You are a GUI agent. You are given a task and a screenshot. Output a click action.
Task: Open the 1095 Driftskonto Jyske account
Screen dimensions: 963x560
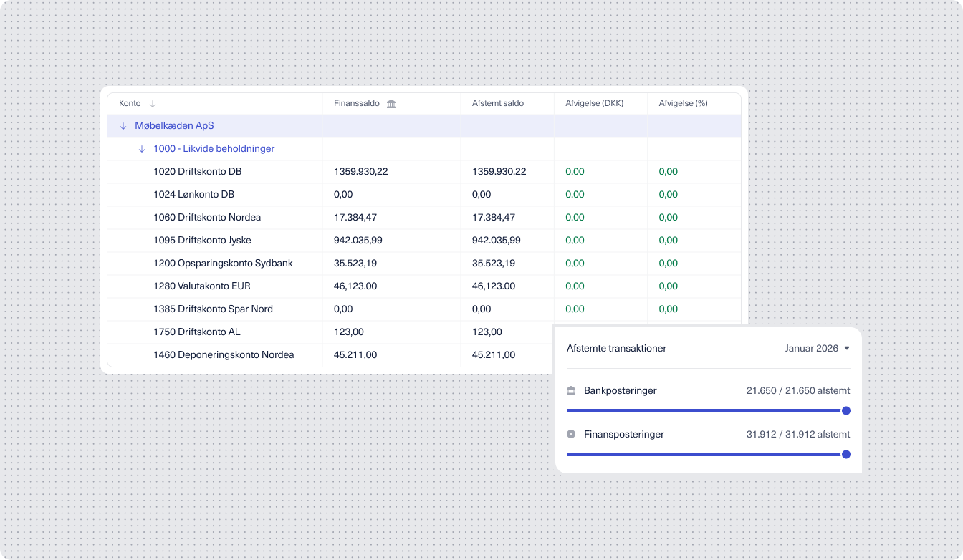tap(202, 241)
